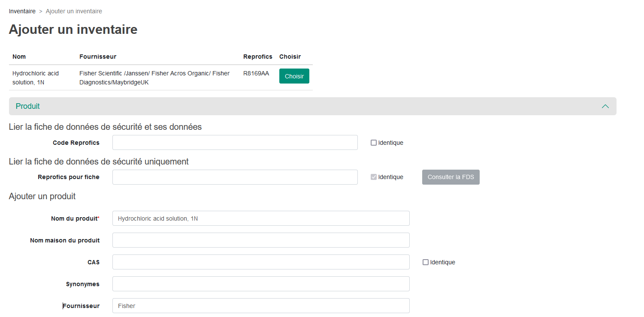Click the Ajouter un inventaire breadcrumb text

click(x=74, y=11)
